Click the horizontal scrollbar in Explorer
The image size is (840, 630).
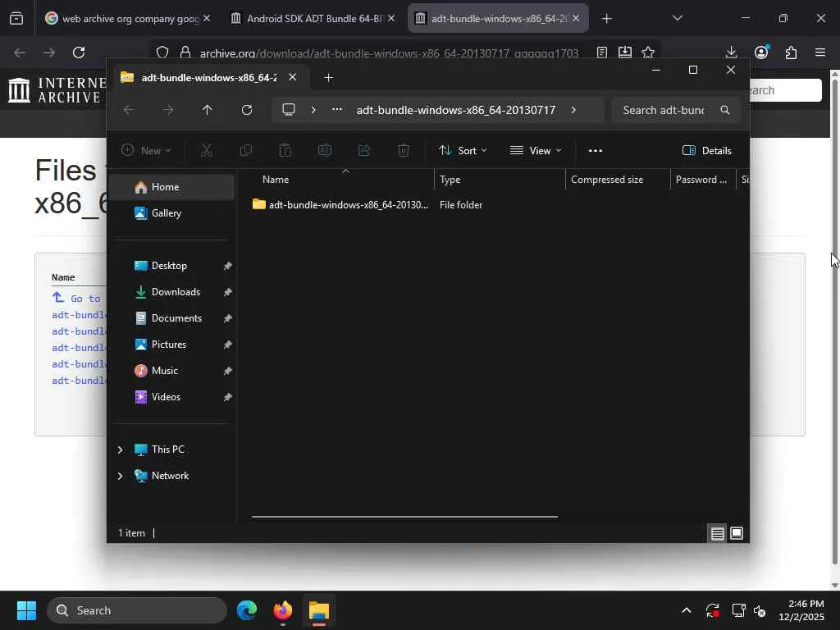pyautogui.click(x=404, y=517)
